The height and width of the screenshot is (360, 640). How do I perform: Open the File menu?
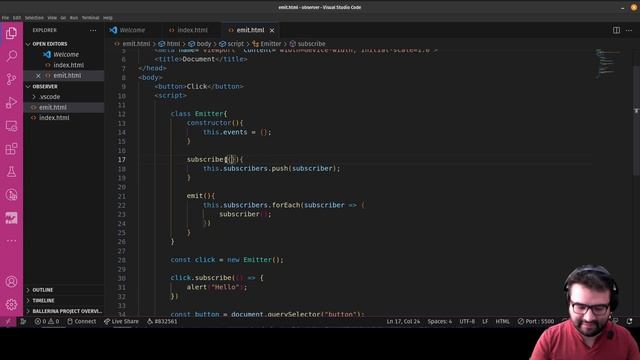click(5, 18)
